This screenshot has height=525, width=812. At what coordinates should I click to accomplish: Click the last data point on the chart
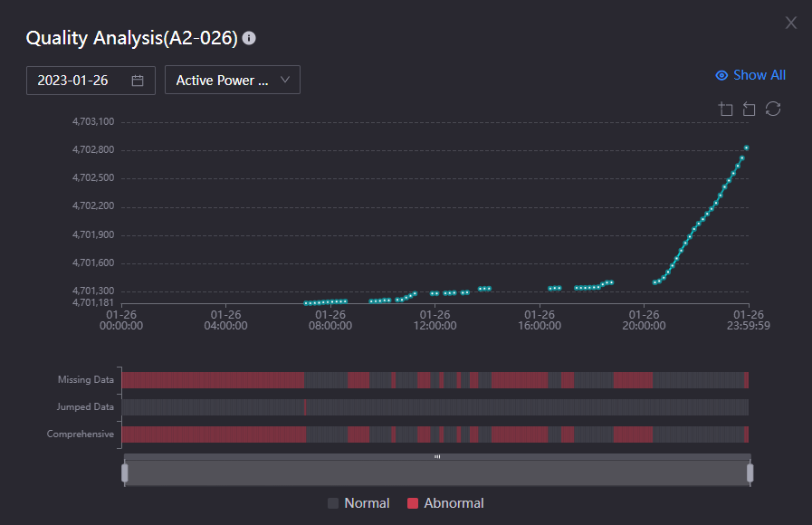coord(747,148)
